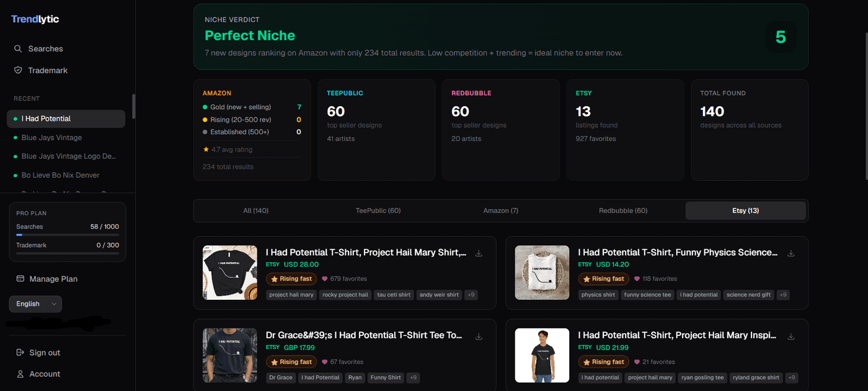The width and height of the screenshot is (868, 391).
Task: Select the Etsy (13) tab
Action: click(x=745, y=211)
